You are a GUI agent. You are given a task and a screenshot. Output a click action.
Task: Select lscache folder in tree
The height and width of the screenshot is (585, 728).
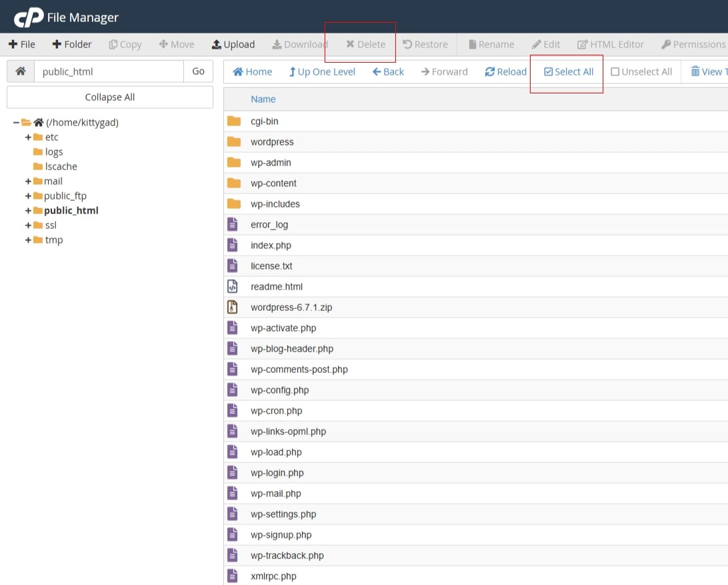(x=61, y=166)
